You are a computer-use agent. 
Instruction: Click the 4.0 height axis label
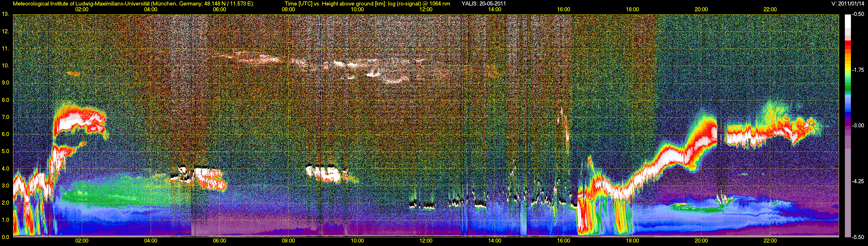(5, 168)
